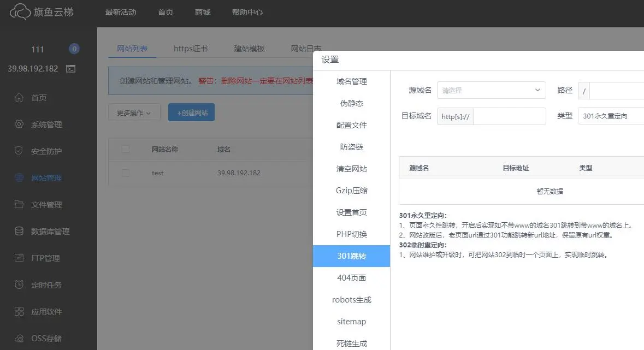The image size is (644, 350).
Task: Open 帮助中心 in the top navigation
Action: [x=247, y=13]
